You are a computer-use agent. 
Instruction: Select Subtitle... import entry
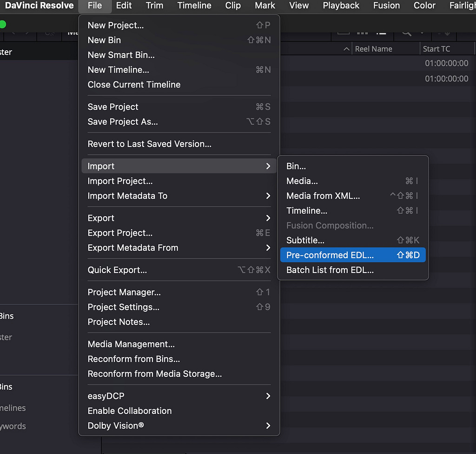[353, 240]
